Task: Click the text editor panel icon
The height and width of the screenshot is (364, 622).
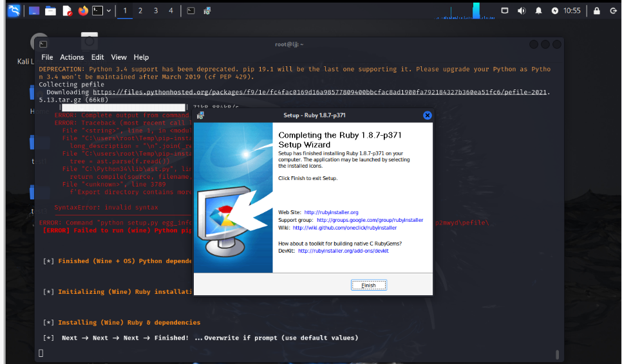Action: click(66, 10)
